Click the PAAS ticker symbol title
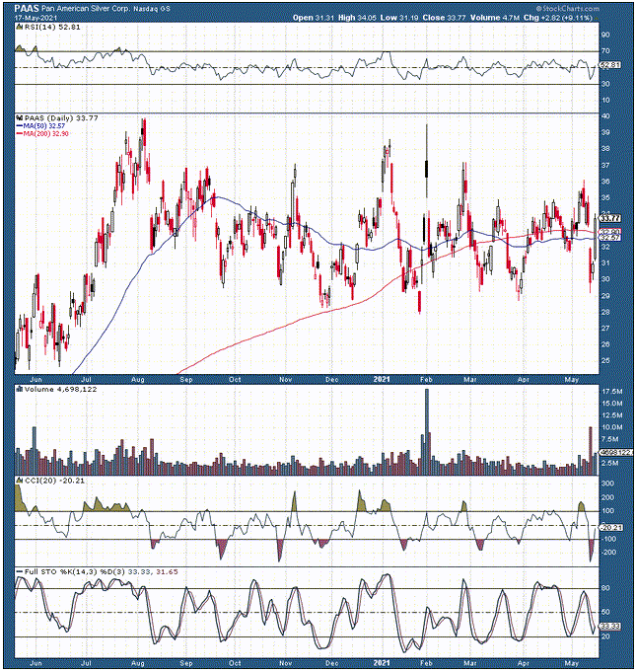The width and height of the screenshot is (636, 672). [x=27, y=8]
